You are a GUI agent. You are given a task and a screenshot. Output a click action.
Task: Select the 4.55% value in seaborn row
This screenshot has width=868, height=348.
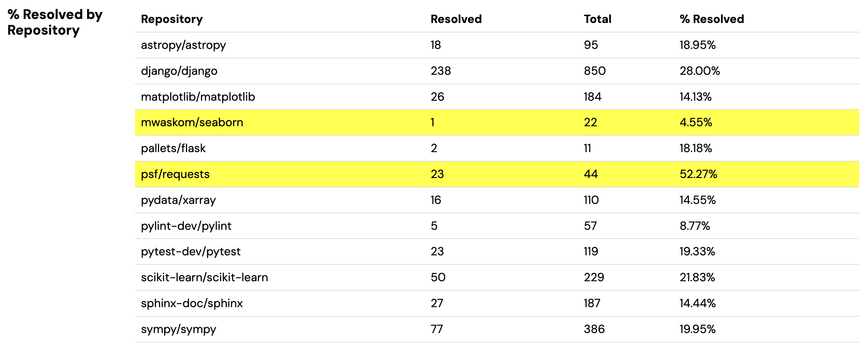(695, 122)
